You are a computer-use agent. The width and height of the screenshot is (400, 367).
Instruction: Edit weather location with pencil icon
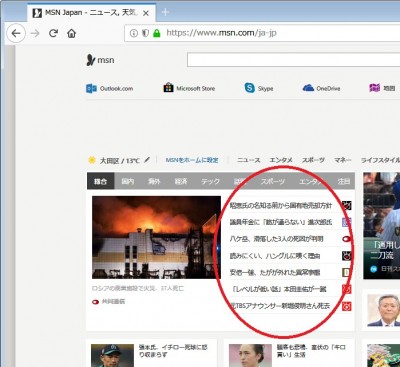[x=147, y=160]
